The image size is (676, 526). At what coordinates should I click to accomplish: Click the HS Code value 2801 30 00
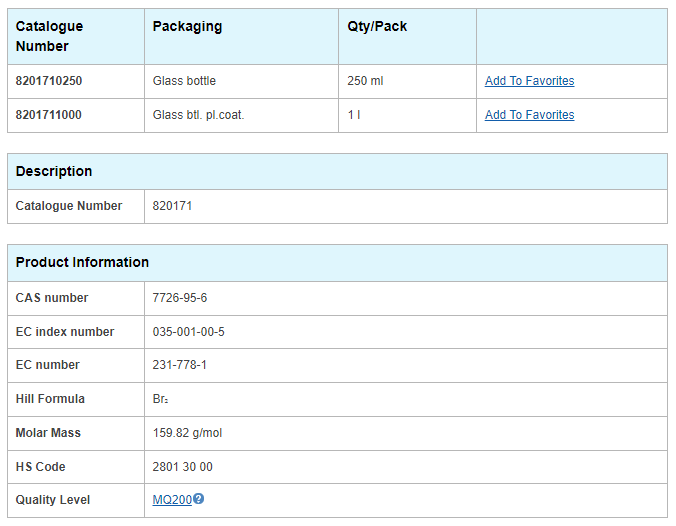182,467
